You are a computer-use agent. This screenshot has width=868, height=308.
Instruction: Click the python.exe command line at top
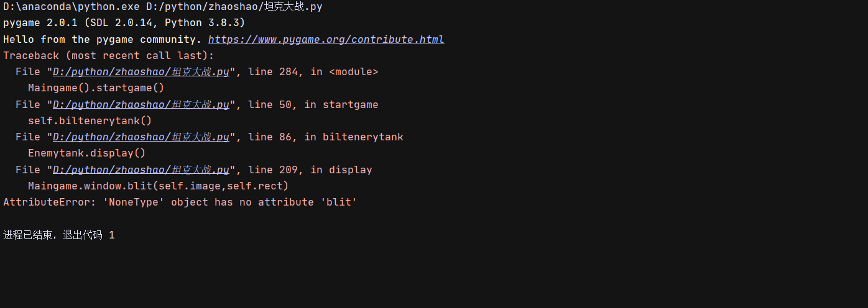click(163, 7)
